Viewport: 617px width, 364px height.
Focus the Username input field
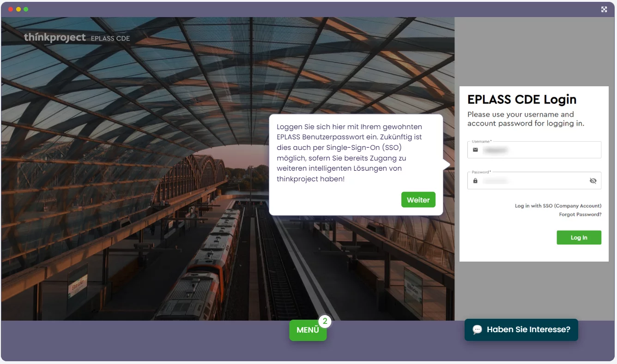[x=534, y=150]
